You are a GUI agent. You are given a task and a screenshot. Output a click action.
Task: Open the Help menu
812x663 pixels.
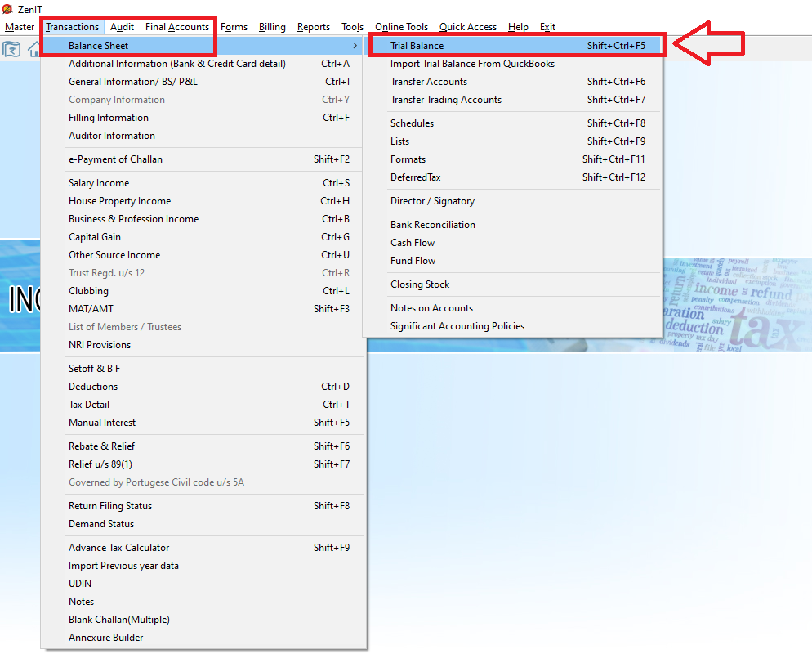(x=518, y=27)
